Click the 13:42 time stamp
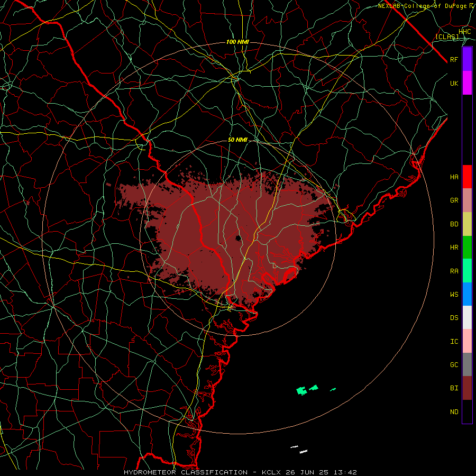Screen dimensions: 476x476 pyautogui.click(x=346, y=472)
